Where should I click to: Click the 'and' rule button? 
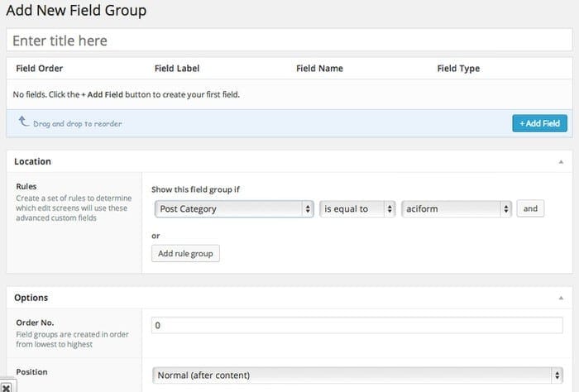(x=530, y=208)
